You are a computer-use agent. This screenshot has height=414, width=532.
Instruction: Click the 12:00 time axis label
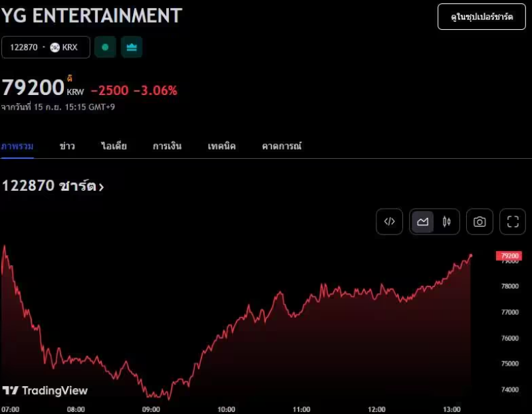click(376, 409)
